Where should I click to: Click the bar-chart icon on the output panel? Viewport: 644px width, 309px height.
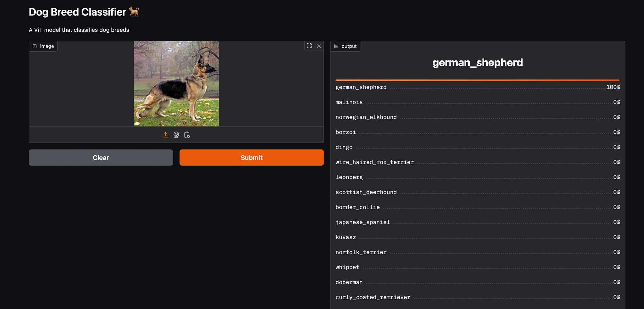click(x=335, y=46)
